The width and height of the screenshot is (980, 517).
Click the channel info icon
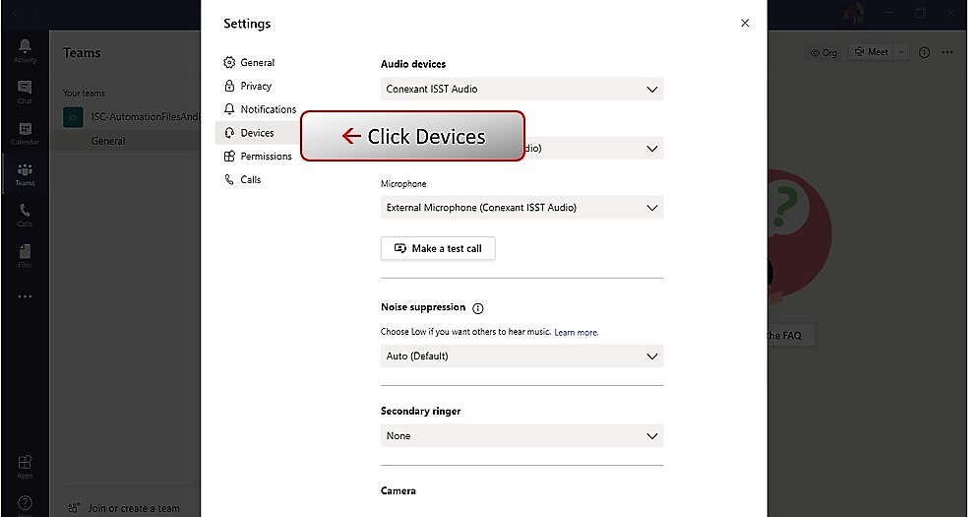924,52
